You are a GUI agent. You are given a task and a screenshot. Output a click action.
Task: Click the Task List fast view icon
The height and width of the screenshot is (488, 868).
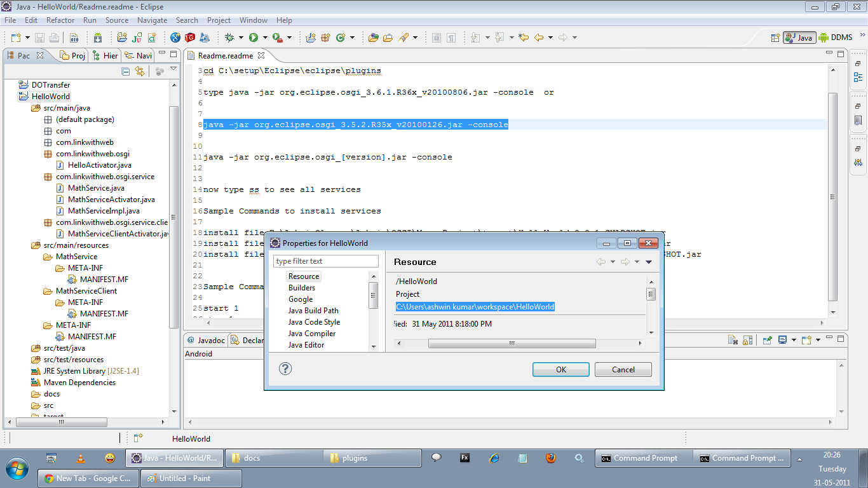click(x=858, y=119)
